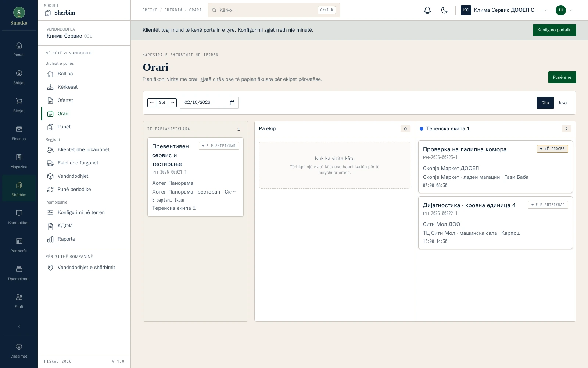Create new job with Punë e re
This screenshot has height=368, width=588.
[562, 77]
